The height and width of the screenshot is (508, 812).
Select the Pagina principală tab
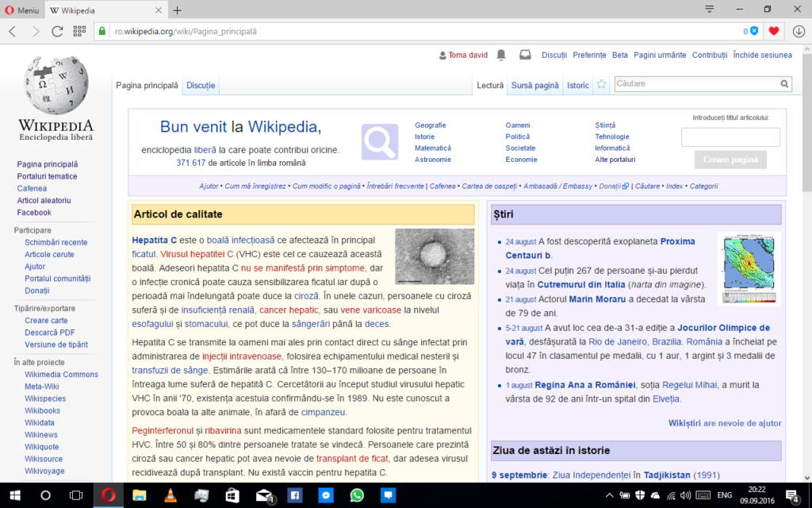coord(147,86)
